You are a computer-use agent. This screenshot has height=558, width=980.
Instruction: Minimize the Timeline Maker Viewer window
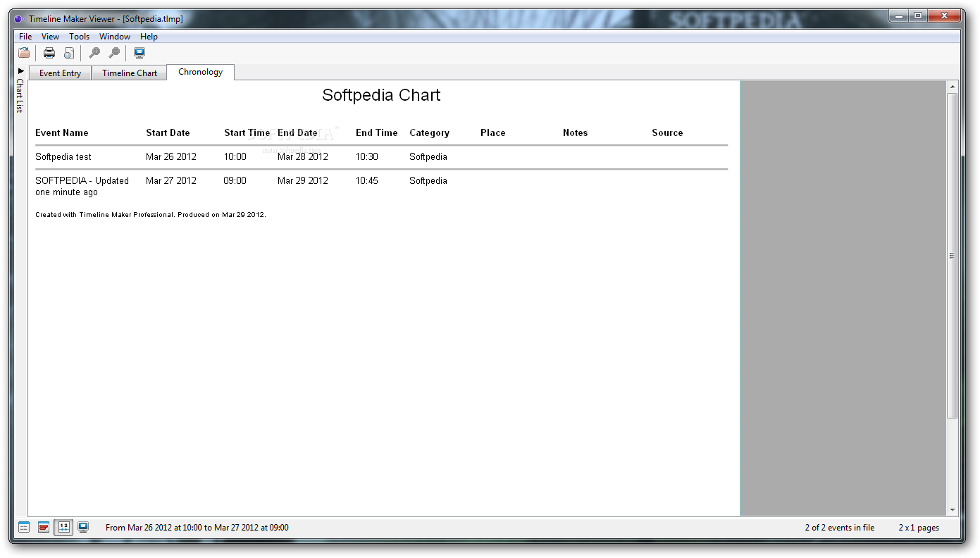pyautogui.click(x=899, y=15)
